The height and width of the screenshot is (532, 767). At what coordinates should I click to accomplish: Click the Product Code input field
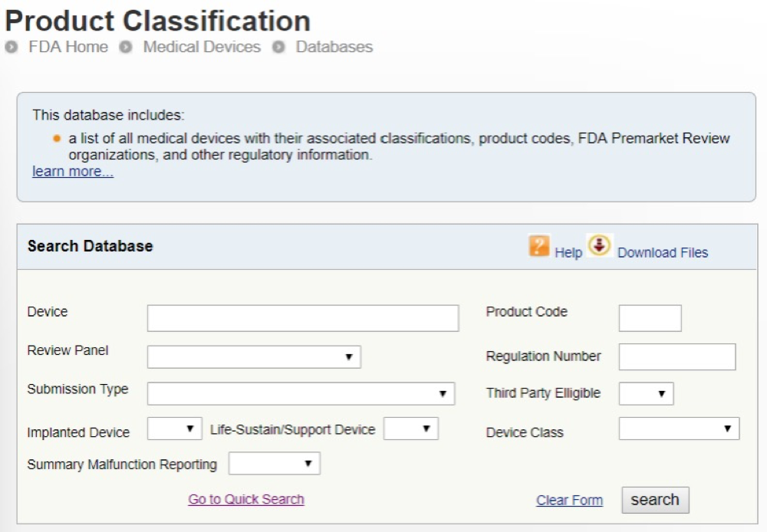650,318
